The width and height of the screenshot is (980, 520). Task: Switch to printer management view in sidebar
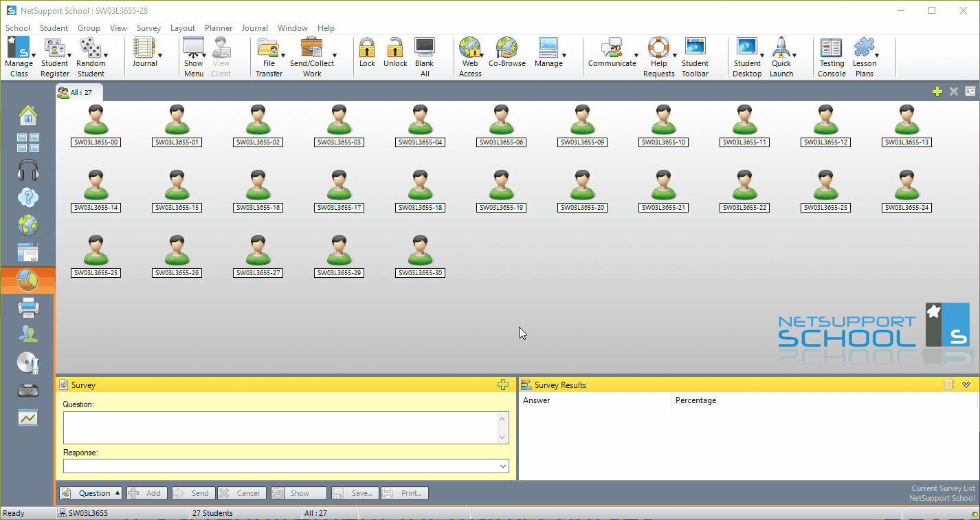(x=27, y=307)
